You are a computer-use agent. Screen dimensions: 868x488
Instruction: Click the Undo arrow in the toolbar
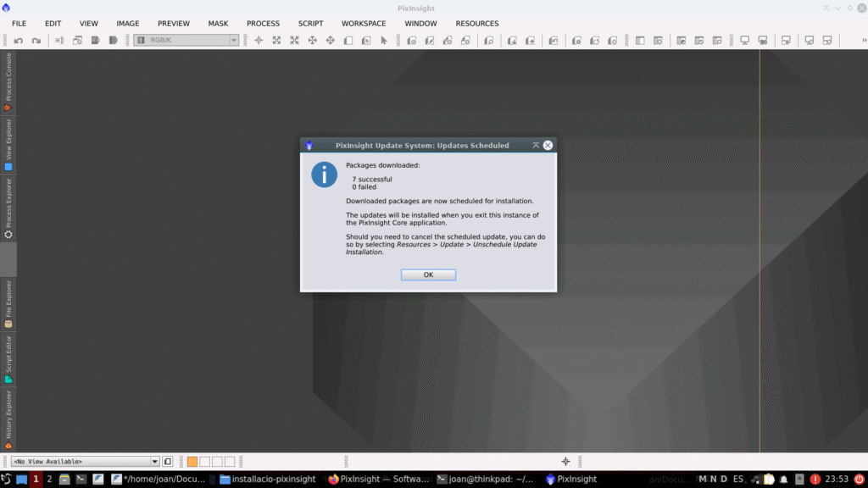click(19, 41)
